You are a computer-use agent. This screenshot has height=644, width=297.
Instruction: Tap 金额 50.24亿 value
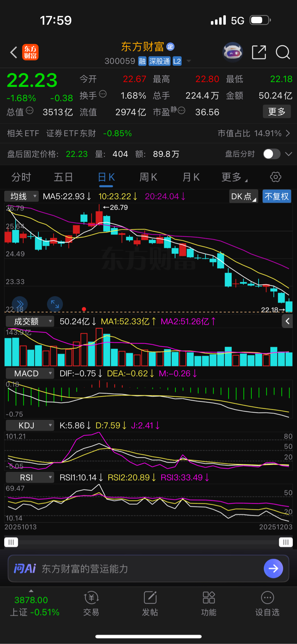(x=275, y=96)
